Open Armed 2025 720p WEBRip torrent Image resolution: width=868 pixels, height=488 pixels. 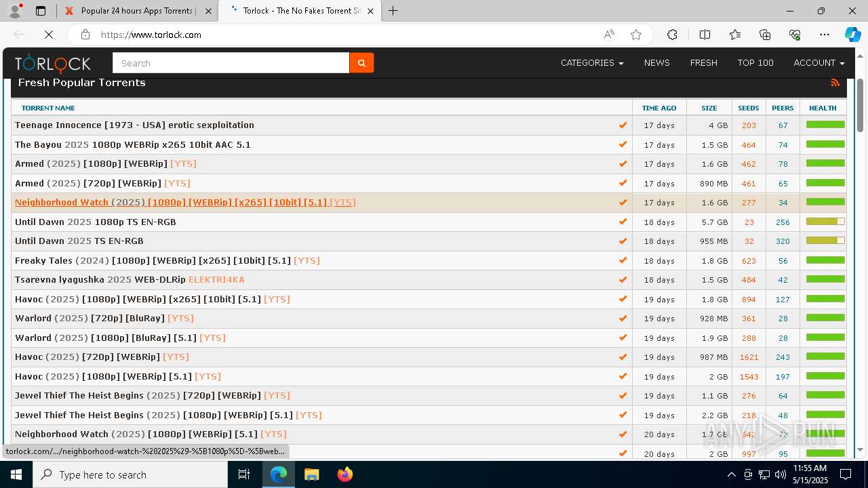[x=102, y=183]
